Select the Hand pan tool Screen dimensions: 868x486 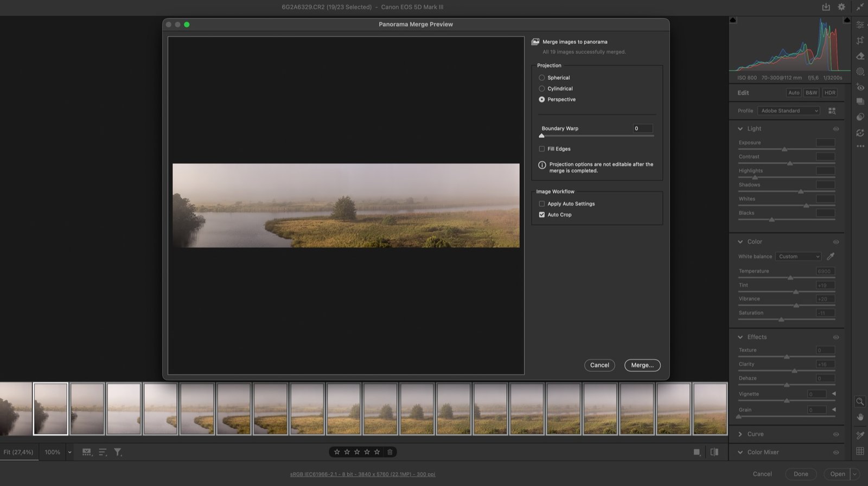pos(860,417)
